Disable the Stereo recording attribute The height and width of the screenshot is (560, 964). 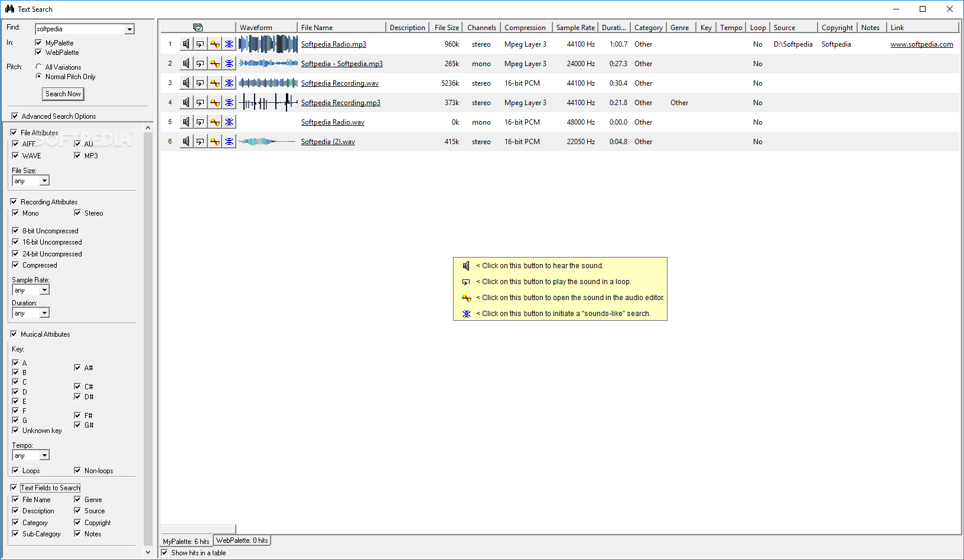pyautogui.click(x=77, y=213)
